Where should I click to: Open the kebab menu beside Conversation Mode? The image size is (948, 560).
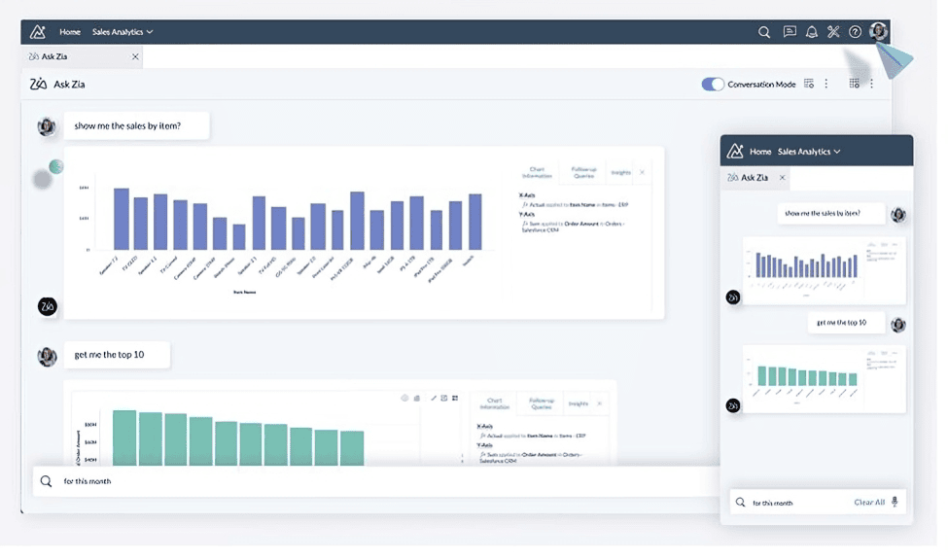(x=825, y=84)
